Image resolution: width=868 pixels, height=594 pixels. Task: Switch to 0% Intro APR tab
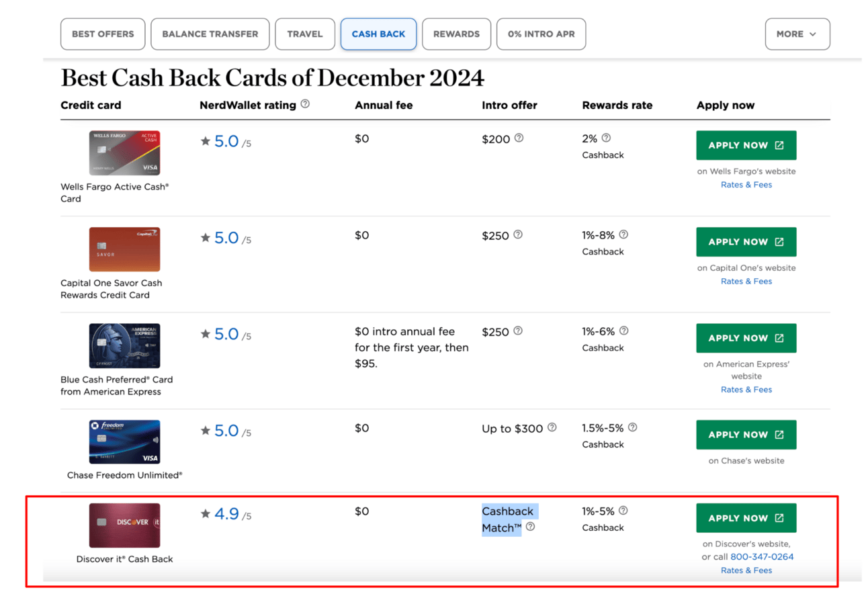point(541,34)
